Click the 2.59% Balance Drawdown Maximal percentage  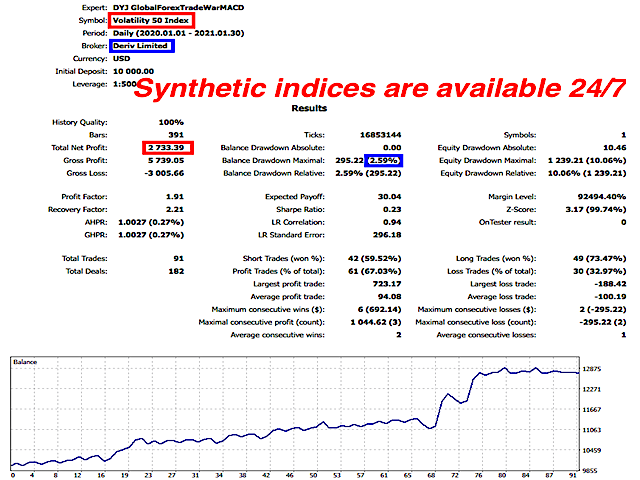pos(384,160)
